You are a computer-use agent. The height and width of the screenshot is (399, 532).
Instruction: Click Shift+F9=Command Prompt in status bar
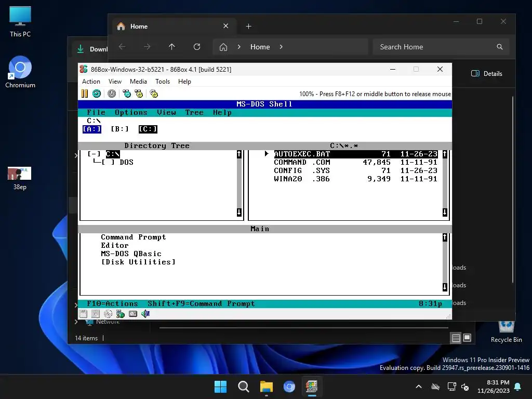click(201, 303)
